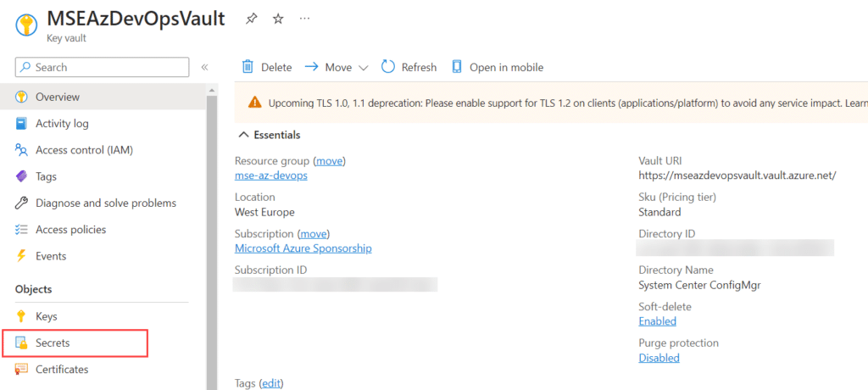
Task: Click the TLS deprecation notice text
Action: pos(568,103)
